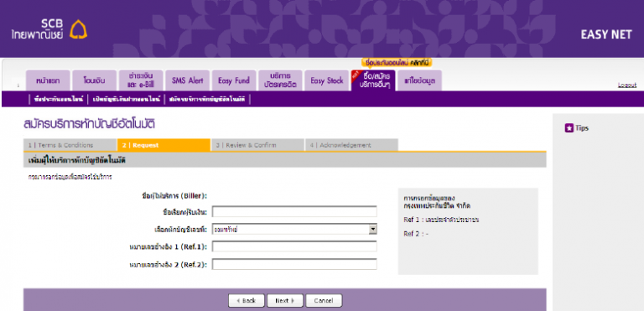644x311 pixels.
Task: Open the credit card services tab
Action: tap(281, 80)
